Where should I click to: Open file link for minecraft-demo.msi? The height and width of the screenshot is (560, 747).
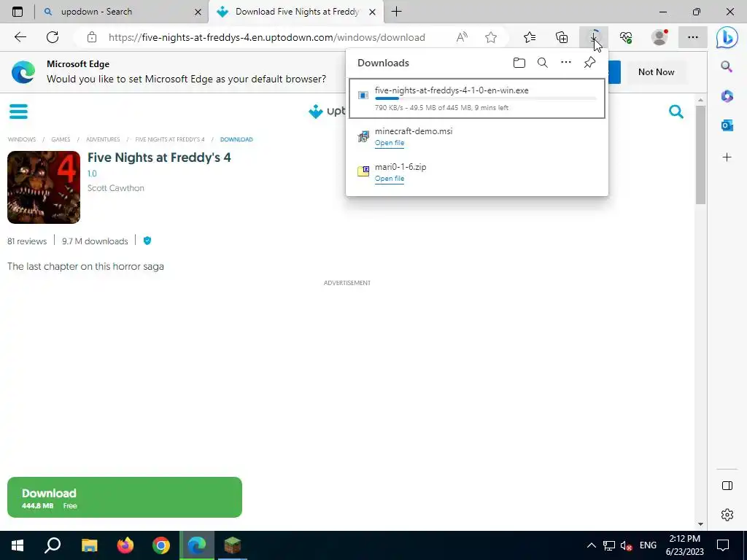pyautogui.click(x=390, y=143)
